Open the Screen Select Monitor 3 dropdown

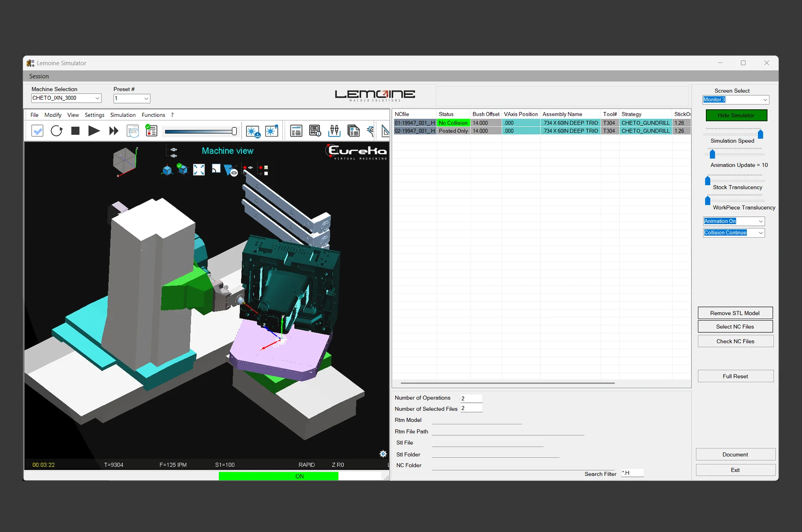[x=736, y=100]
